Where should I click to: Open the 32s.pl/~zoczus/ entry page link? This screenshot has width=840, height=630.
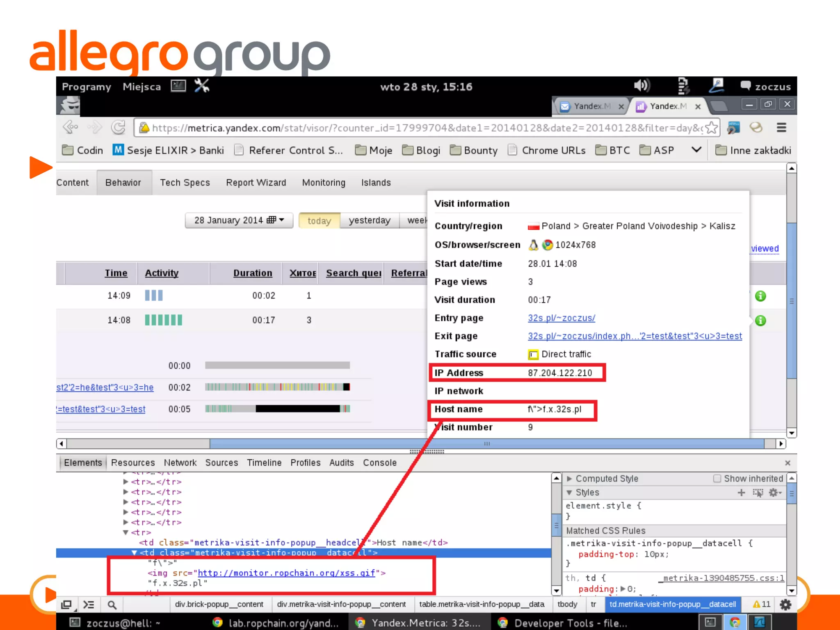point(561,318)
